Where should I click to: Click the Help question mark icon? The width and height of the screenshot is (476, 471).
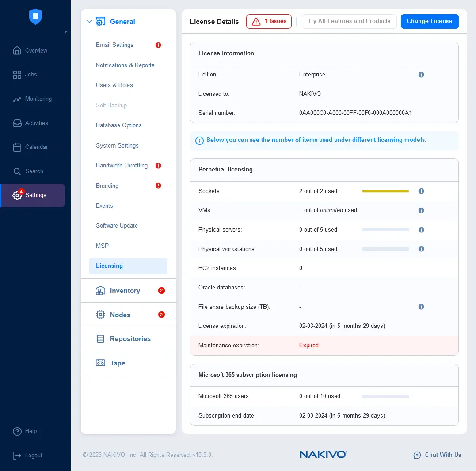pos(17,431)
